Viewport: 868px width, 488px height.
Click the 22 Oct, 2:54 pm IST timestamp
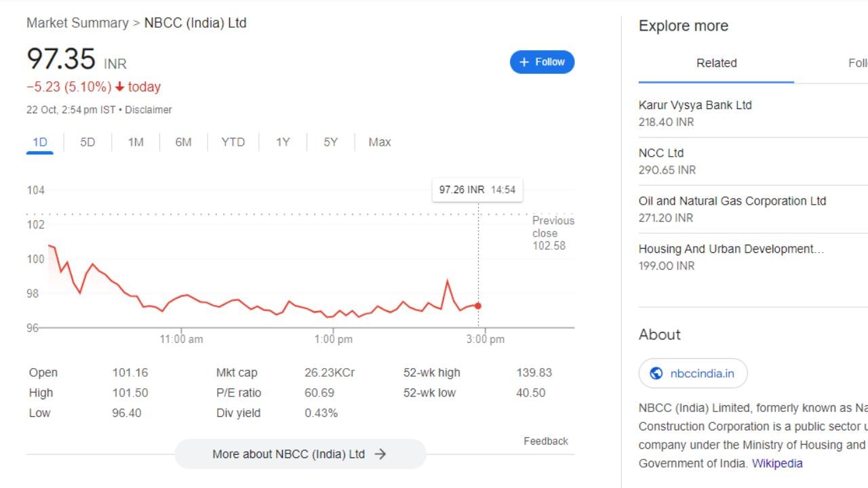71,110
